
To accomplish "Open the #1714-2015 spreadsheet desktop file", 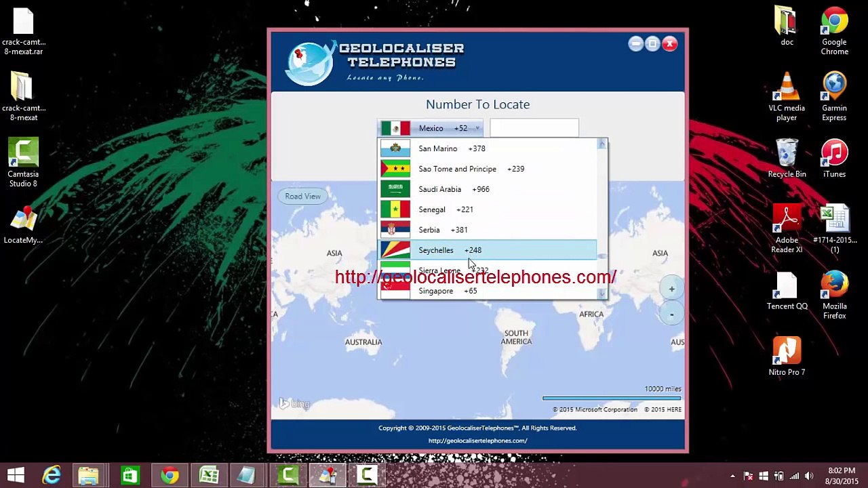I will 835,230.
